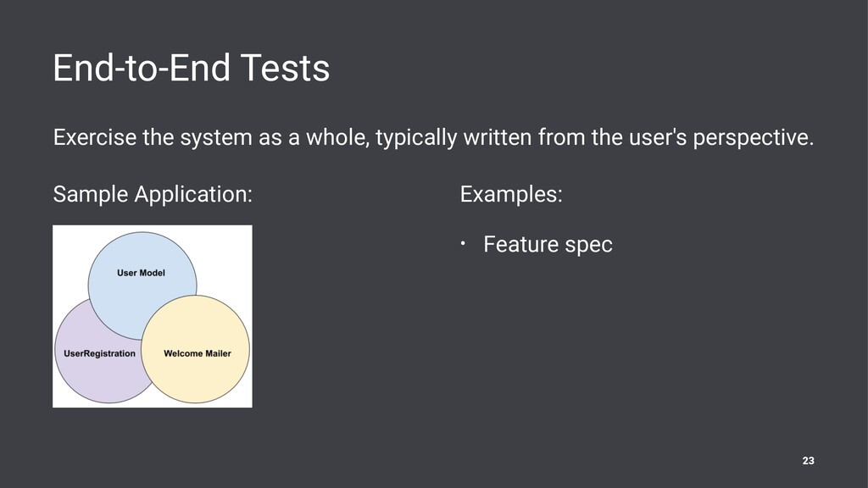Click the Examples heading

pyautogui.click(x=511, y=195)
